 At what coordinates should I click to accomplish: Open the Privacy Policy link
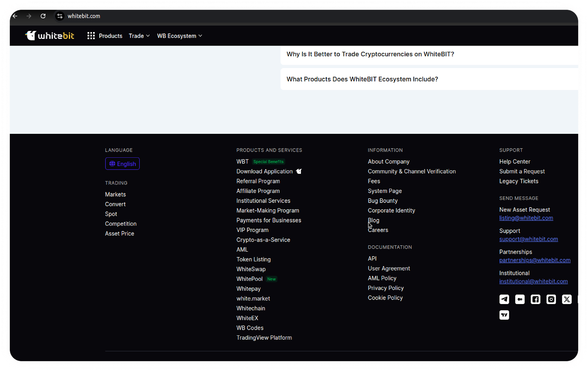click(386, 288)
